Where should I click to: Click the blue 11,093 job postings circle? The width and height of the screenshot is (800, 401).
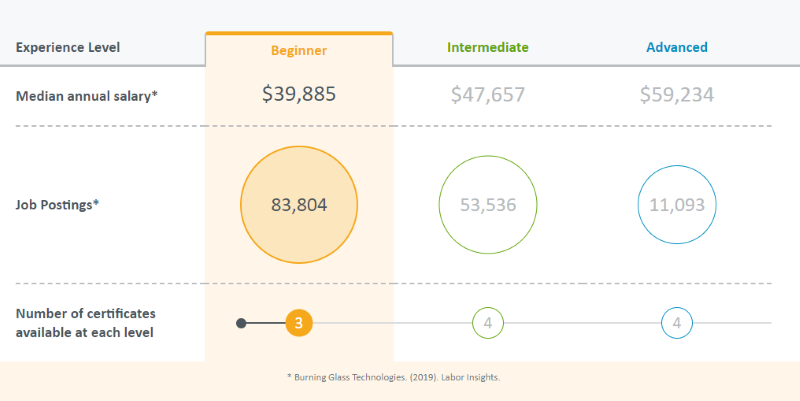pos(677,205)
